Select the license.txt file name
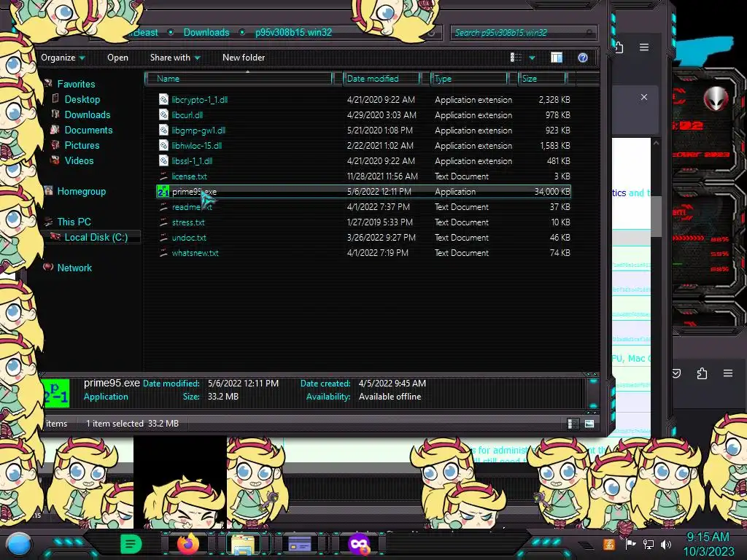747x560 pixels. [x=189, y=176]
